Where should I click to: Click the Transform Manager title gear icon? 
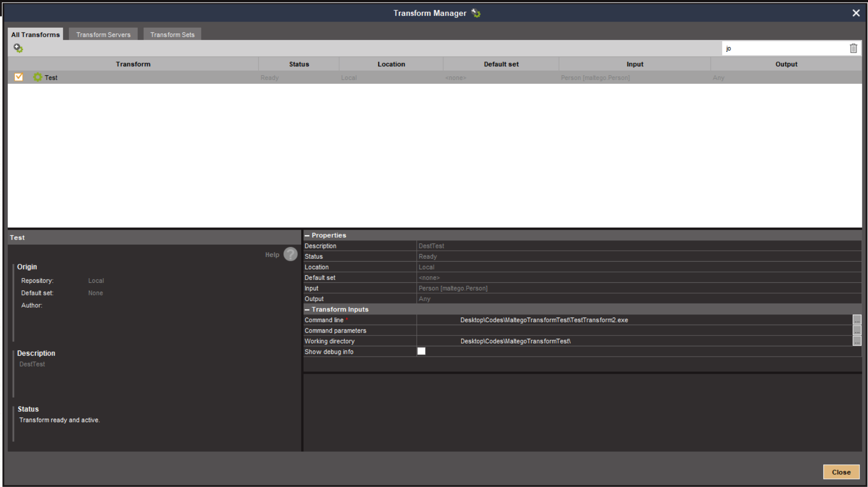click(476, 13)
